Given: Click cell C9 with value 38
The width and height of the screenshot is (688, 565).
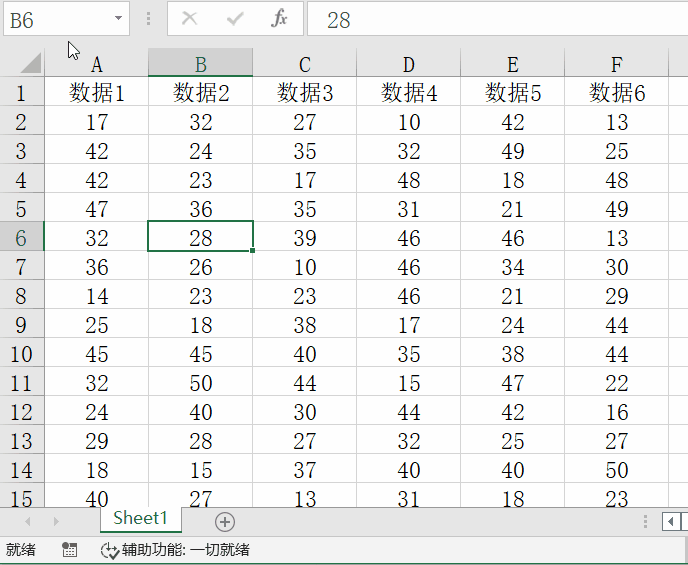Looking at the screenshot, I should pyautogui.click(x=305, y=323).
